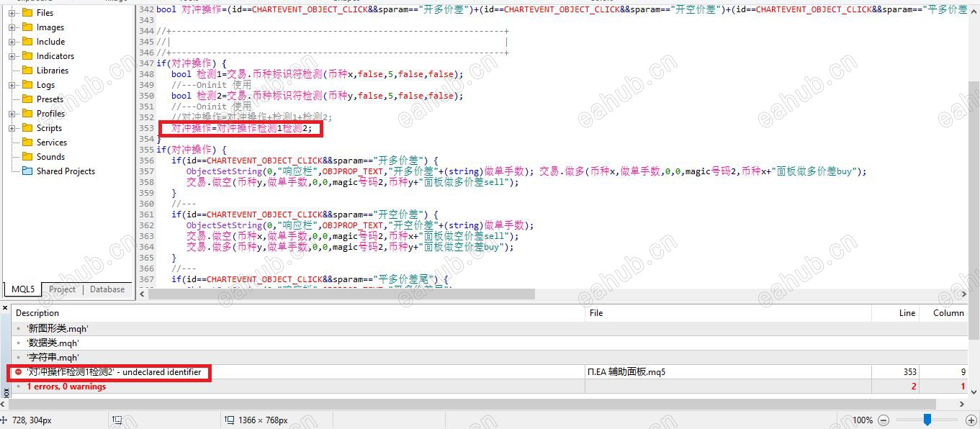Image resolution: width=980 pixels, height=429 pixels.
Task: Select the Logs folder label
Action: [45, 85]
